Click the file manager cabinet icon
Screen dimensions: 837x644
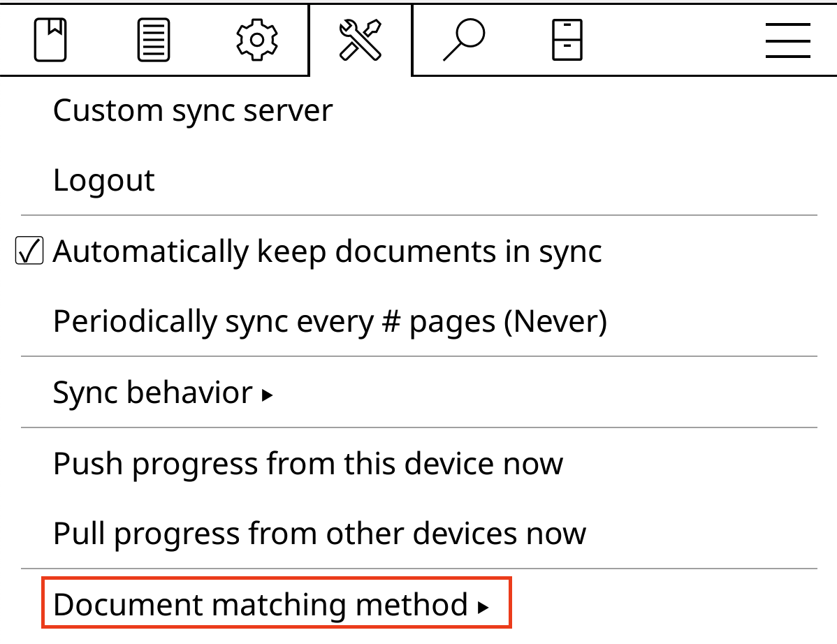567,40
